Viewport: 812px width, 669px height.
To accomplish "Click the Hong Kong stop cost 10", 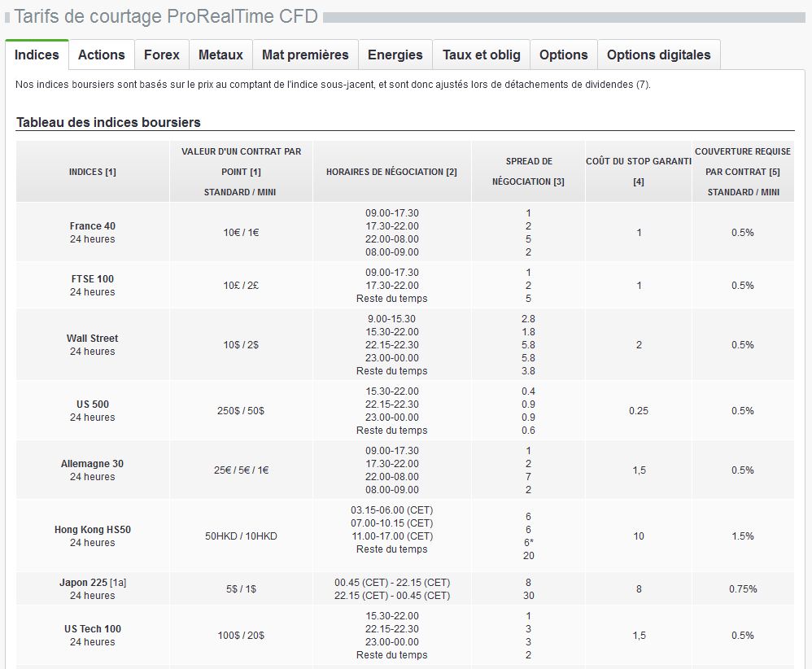I will (639, 536).
